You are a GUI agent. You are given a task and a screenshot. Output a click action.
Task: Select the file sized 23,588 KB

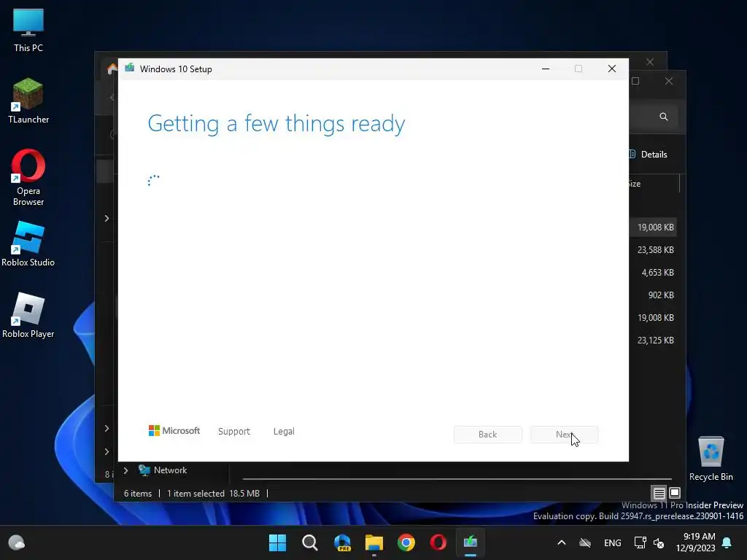pos(656,250)
